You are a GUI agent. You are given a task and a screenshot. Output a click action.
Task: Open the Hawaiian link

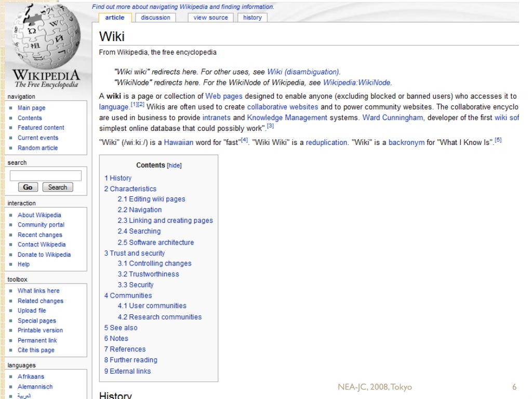[x=179, y=142]
